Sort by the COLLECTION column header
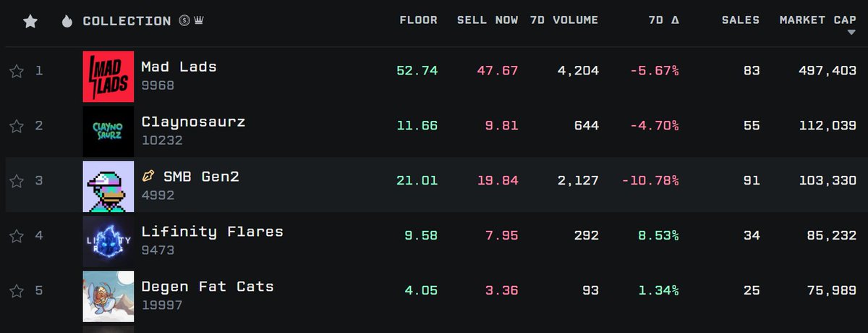Screen dimensions: 868x333 [x=127, y=21]
